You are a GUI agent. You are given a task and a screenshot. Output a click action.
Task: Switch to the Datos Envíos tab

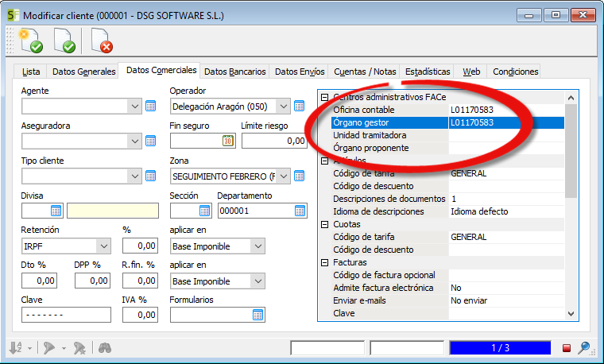click(300, 72)
